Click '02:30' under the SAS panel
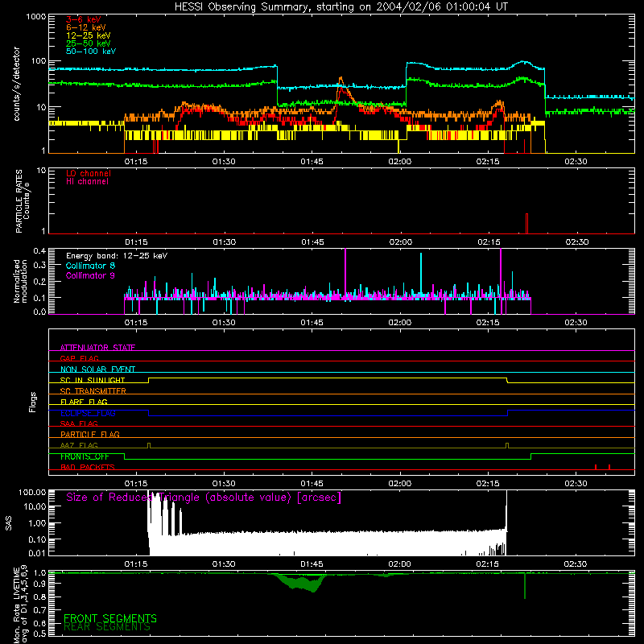This screenshot has height=644, width=644. tap(576, 564)
